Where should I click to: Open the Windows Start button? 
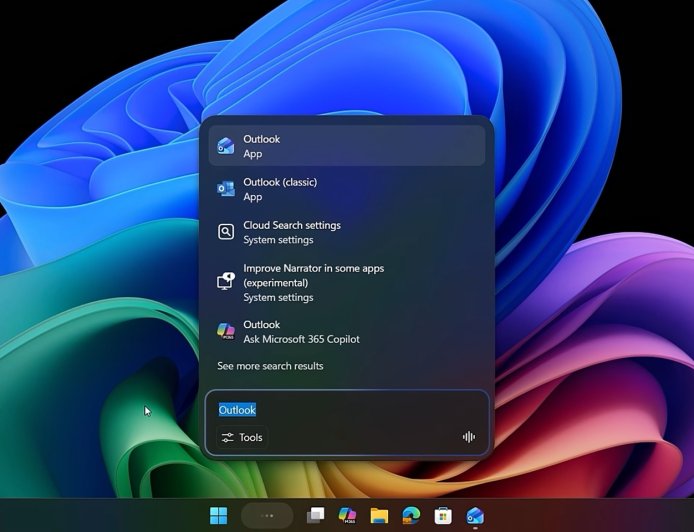[219, 515]
